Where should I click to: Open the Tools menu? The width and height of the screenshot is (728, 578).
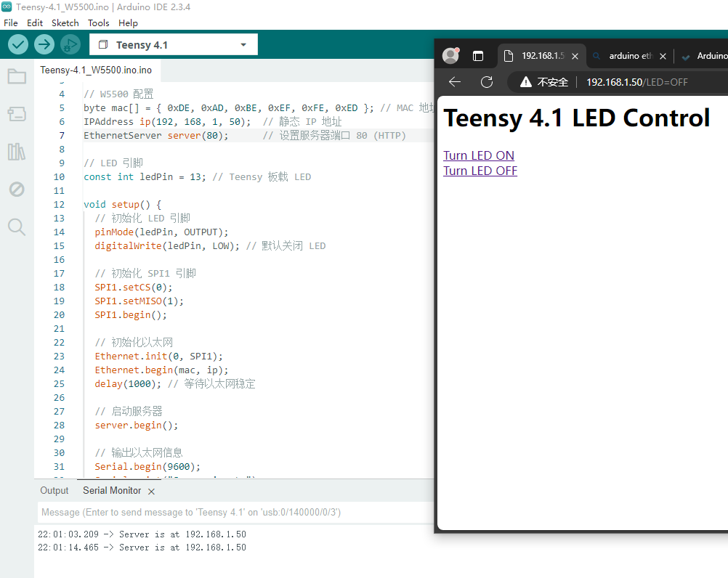[98, 23]
